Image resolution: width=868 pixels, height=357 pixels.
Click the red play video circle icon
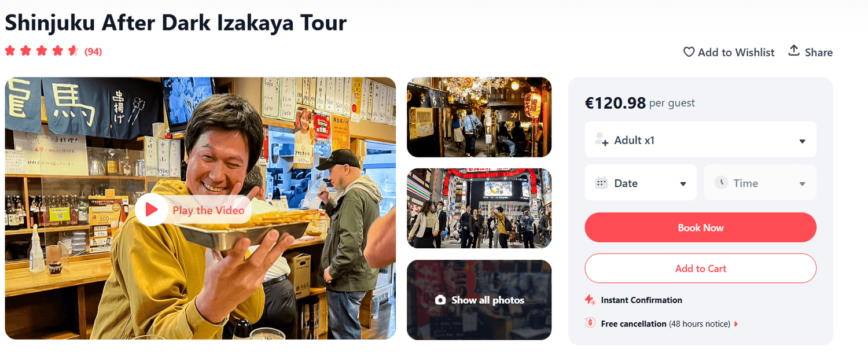point(152,209)
